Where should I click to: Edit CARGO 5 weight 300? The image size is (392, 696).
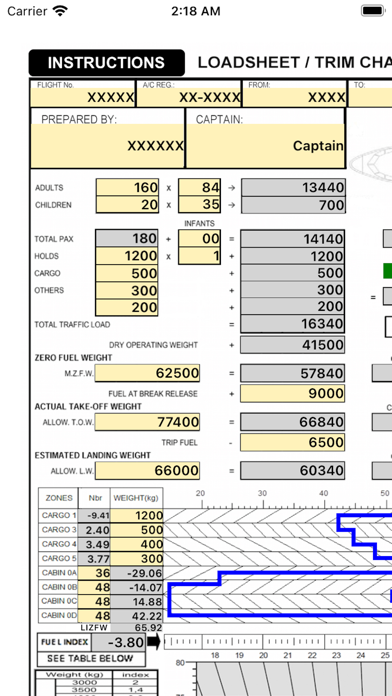click(137, 558)
